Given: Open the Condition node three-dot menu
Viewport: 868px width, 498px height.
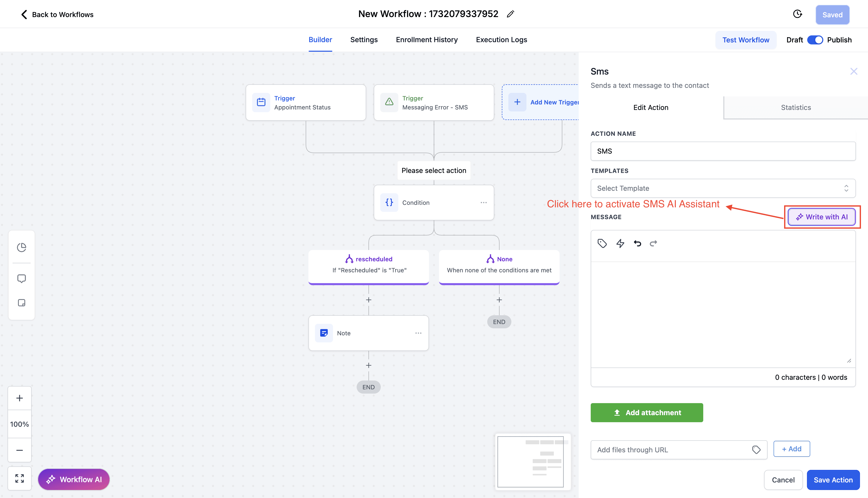Looking at the screenshot, I should coord(483,203).
